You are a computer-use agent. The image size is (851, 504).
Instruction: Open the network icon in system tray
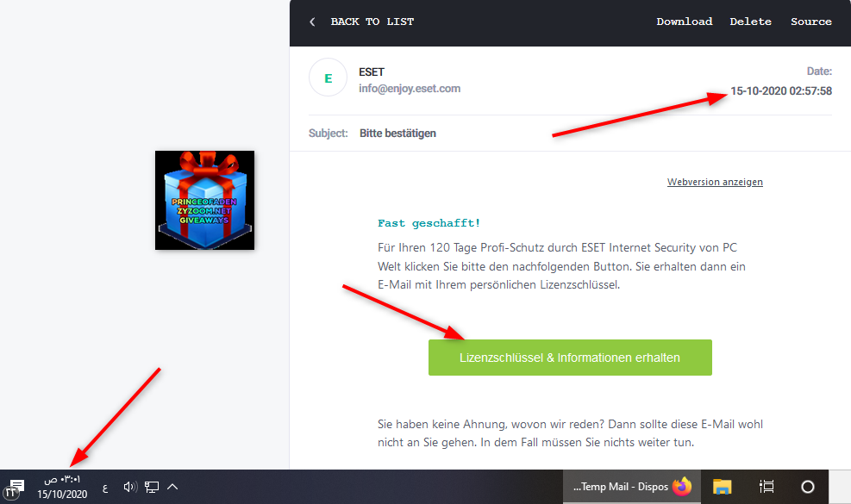point(152,487)
